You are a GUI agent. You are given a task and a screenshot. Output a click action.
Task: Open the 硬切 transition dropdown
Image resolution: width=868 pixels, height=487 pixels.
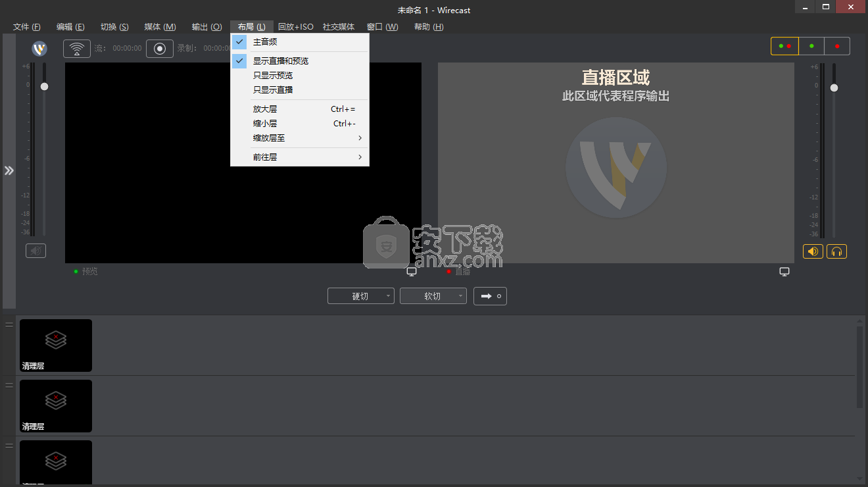pyautogui.click(x=361, y=296)
